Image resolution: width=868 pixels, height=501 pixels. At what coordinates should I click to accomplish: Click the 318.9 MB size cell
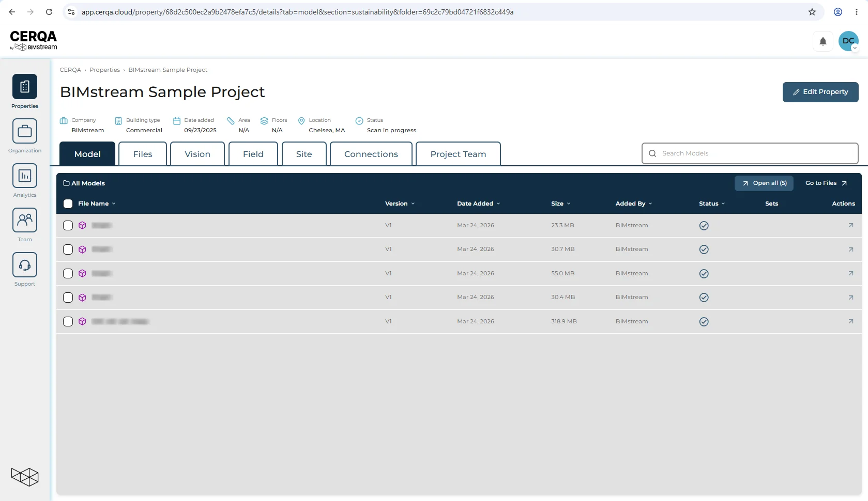pyautogui.click(x=564, y=321)
